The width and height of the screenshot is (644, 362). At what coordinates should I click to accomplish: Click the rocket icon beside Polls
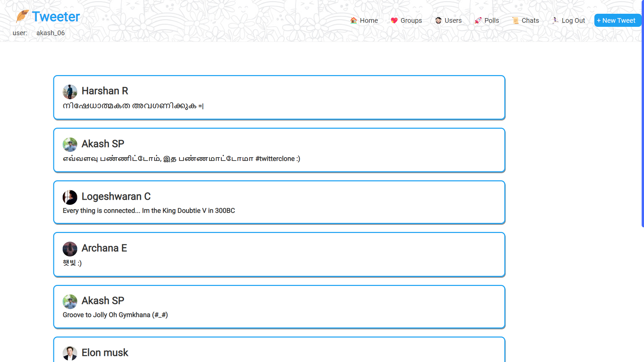click(478, 20)
